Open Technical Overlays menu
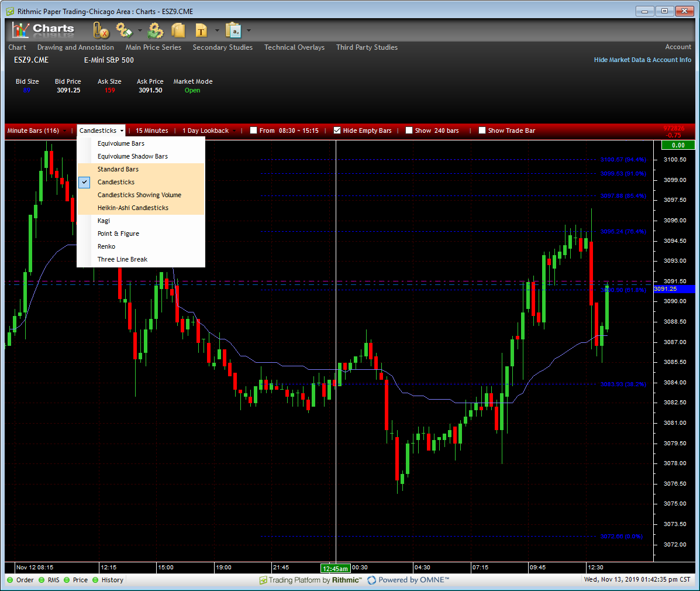 click(x=294, y=47)
